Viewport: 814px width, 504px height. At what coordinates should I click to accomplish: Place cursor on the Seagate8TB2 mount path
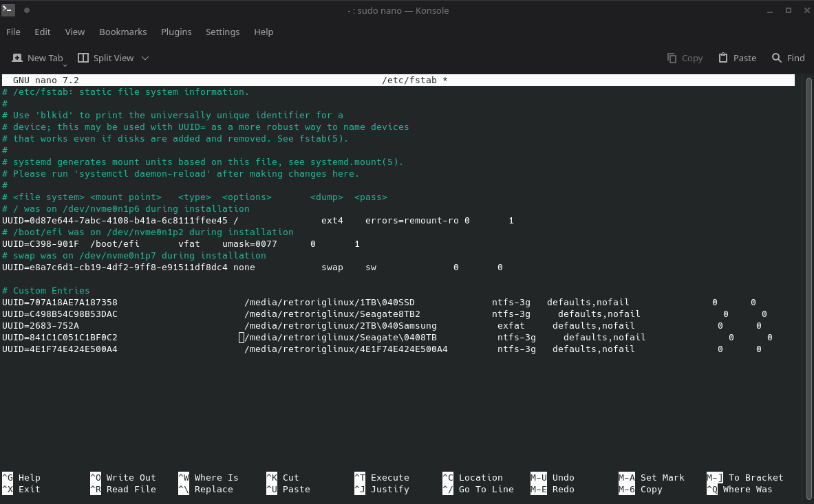click(332, 314)
